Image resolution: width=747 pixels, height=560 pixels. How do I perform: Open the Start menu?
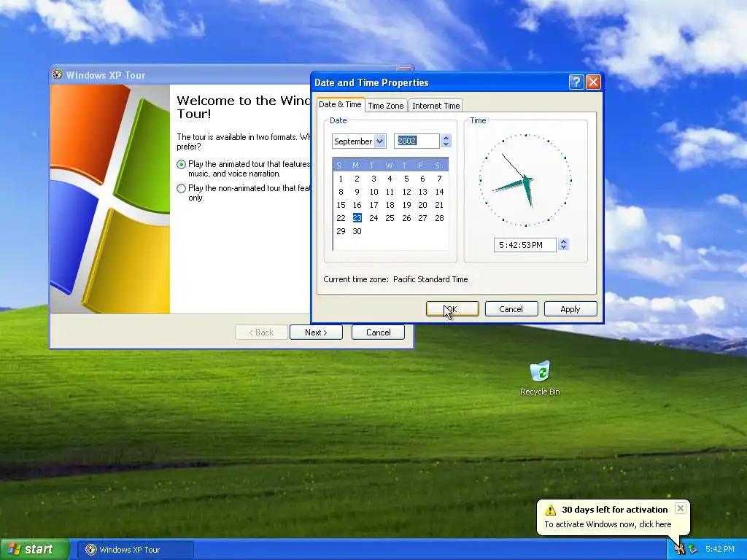click(35, 549)
